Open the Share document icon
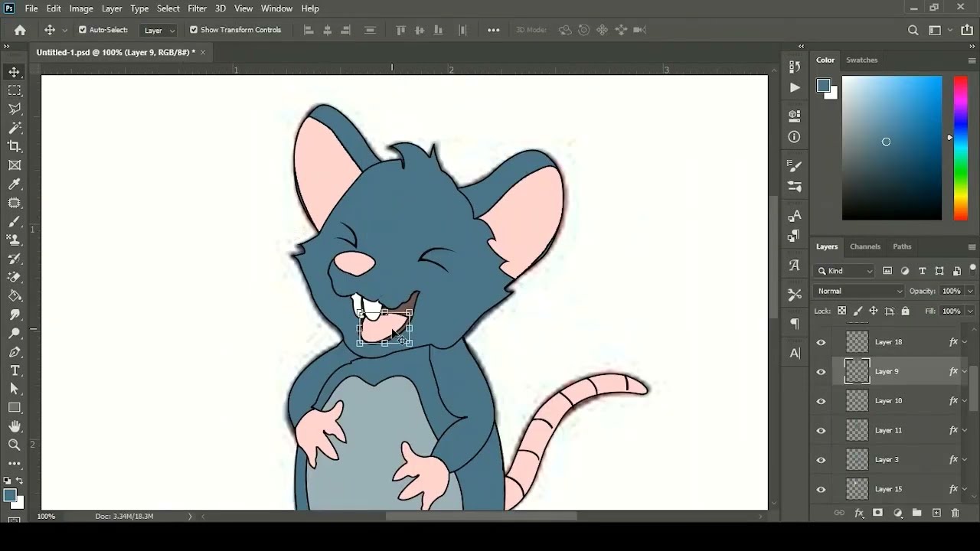 pyautogui.click(x=967, y=30)
